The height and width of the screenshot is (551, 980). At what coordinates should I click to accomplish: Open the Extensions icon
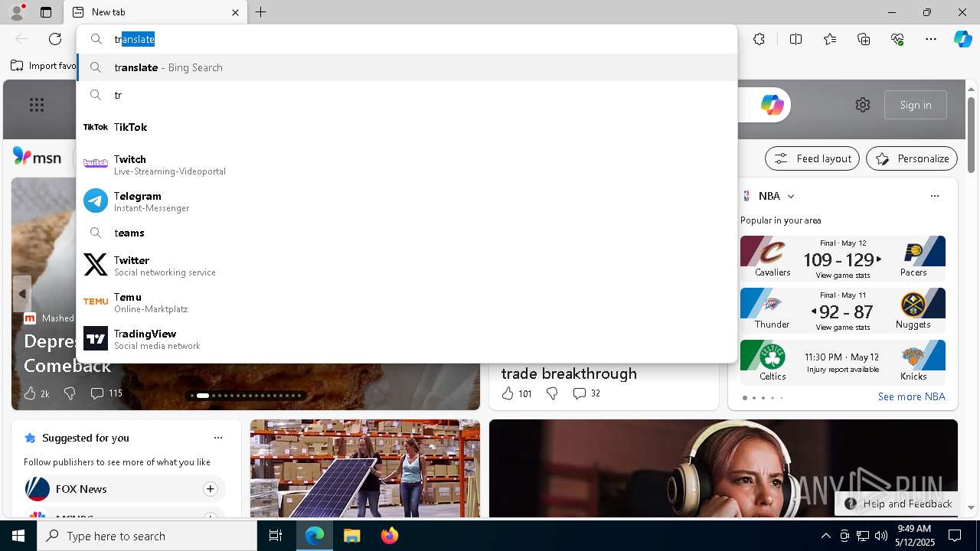(x=759, y=39)
